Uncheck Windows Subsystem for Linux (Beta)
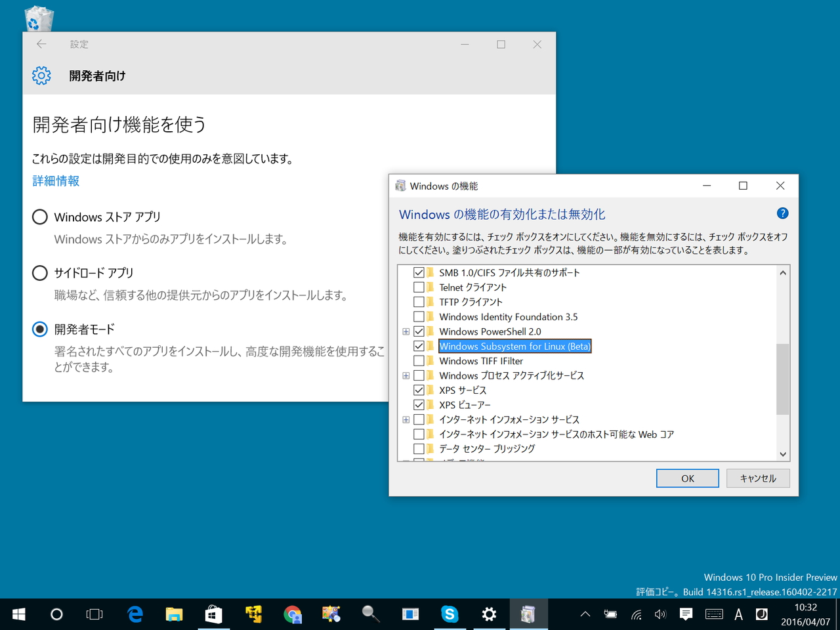Screen dimensions: 840x630 419,346
